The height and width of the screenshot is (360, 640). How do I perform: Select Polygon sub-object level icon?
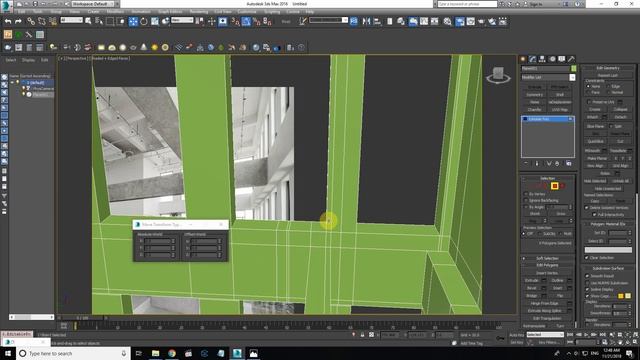554,186
